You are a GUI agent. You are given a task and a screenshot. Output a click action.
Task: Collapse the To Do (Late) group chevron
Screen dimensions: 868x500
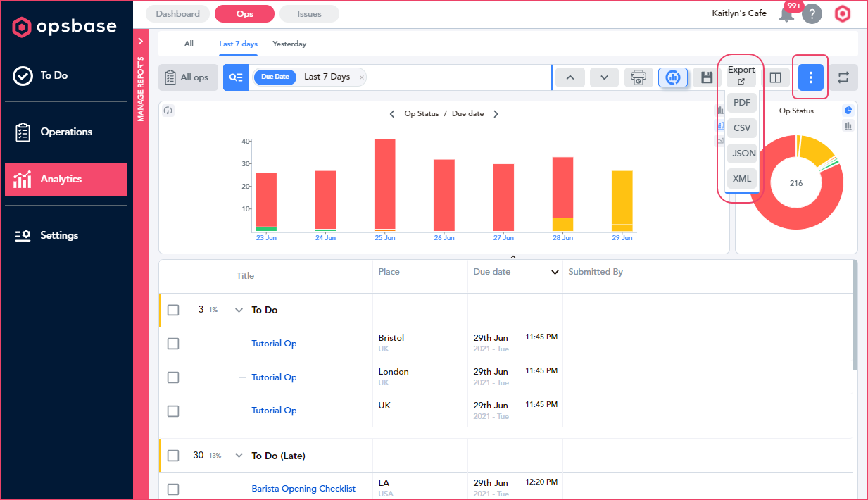[x=239, y=456]
